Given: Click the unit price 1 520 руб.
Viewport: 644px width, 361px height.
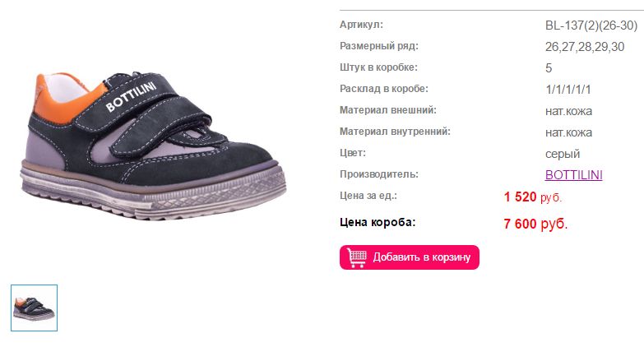Looking at the screenshot, I should pos(533,197).
